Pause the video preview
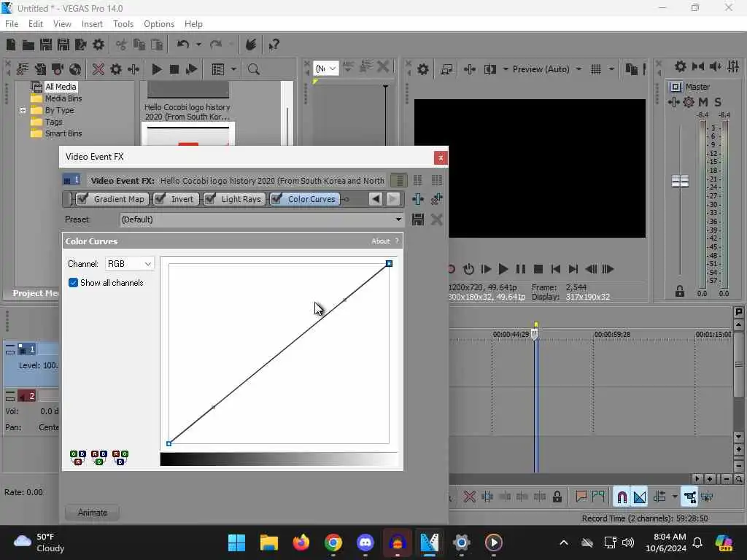Screen dimensions: 747x560 click(x=521, y=270)
